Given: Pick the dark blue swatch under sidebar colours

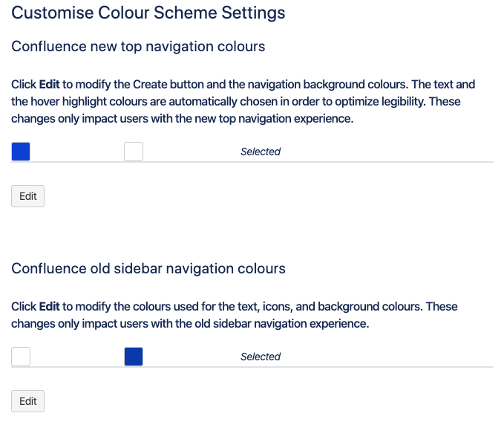Looking at the screenshot, I should point(134,357).
